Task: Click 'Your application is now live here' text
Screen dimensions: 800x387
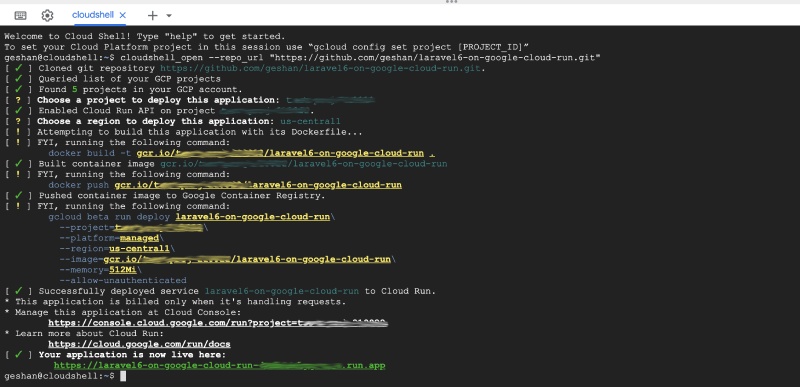Action: pos(132,355)
